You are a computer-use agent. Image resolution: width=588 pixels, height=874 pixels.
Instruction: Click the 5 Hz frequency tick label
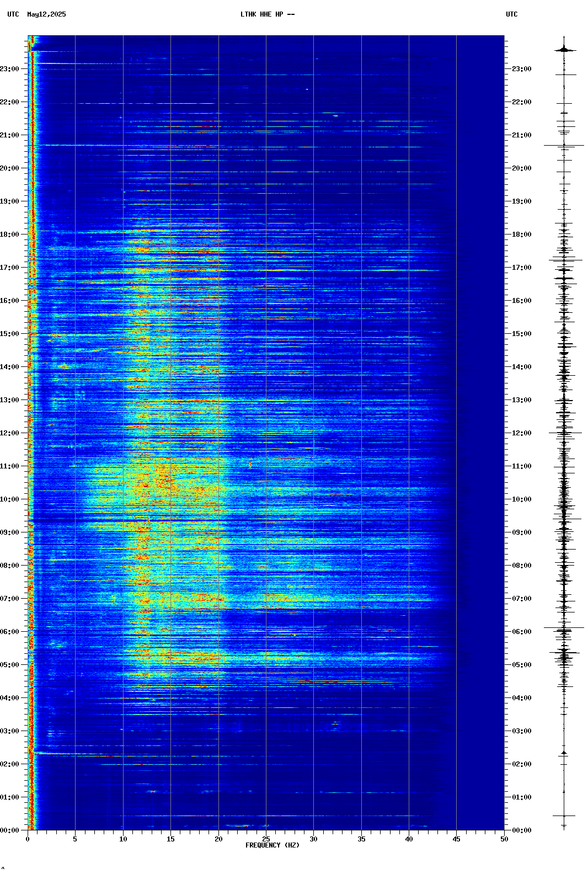[75, 839]
